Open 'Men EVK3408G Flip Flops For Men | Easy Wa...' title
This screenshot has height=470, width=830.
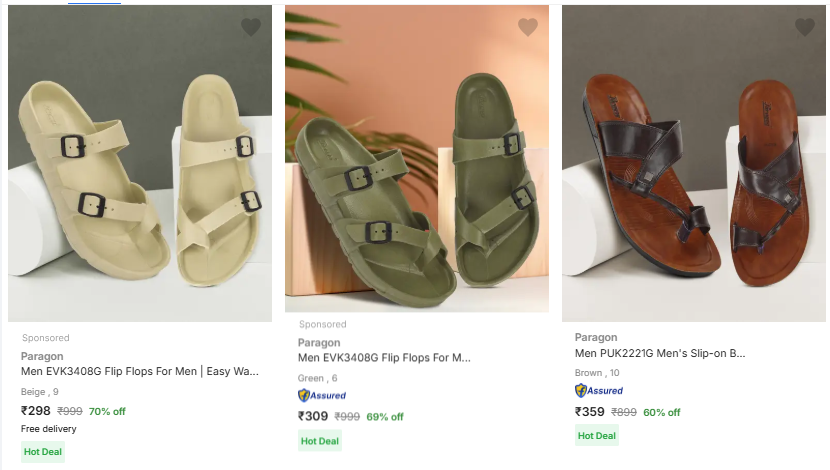click(x=140, y=371)
